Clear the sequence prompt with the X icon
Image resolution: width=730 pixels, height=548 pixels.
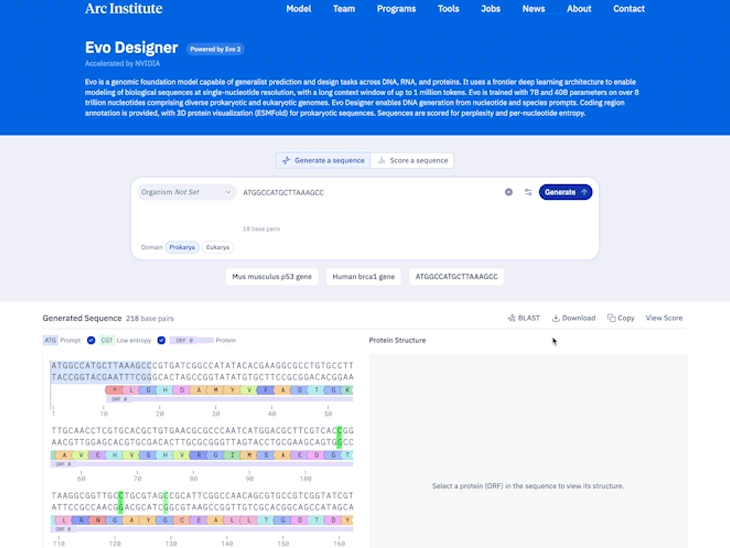pos(508,192)
